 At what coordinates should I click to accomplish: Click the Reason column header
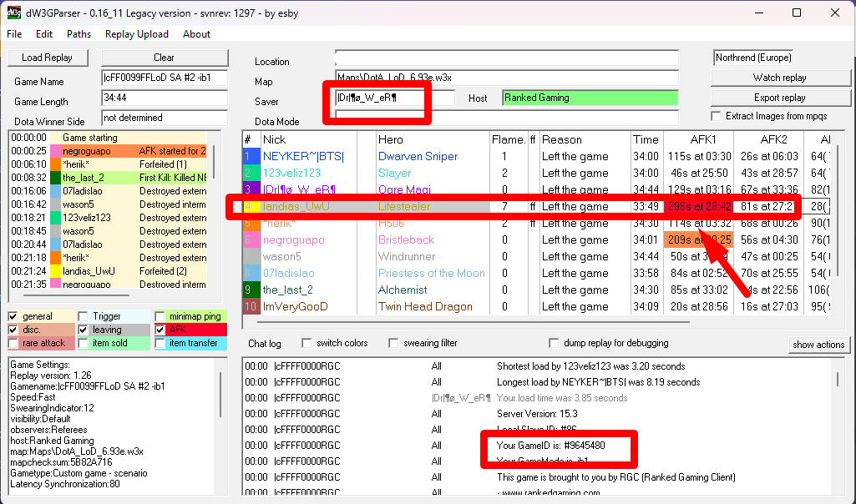pos(585,139)
